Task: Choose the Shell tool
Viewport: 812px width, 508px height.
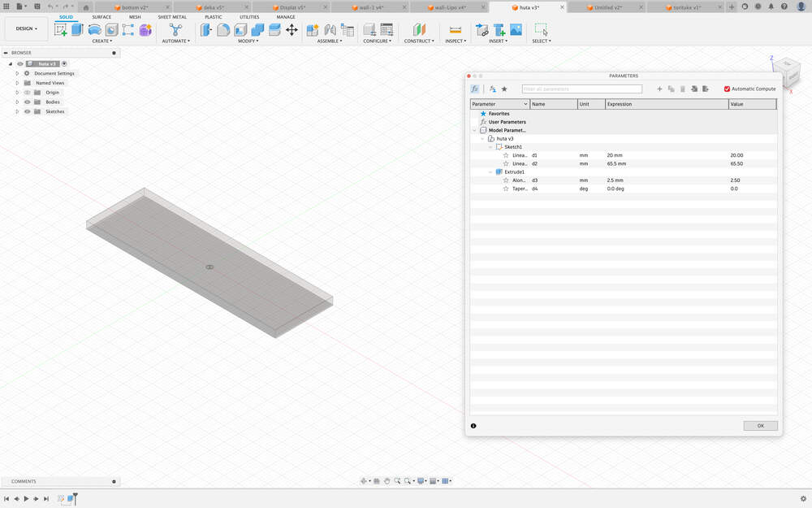Action: tap(240, 29)
